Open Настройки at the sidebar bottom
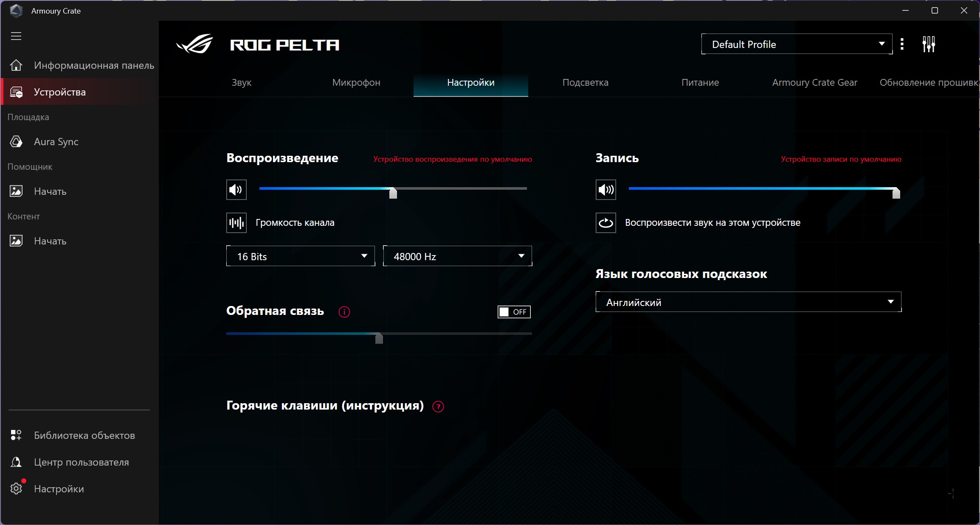The height and width of the screenshot is (525, 980). [80, 489]
